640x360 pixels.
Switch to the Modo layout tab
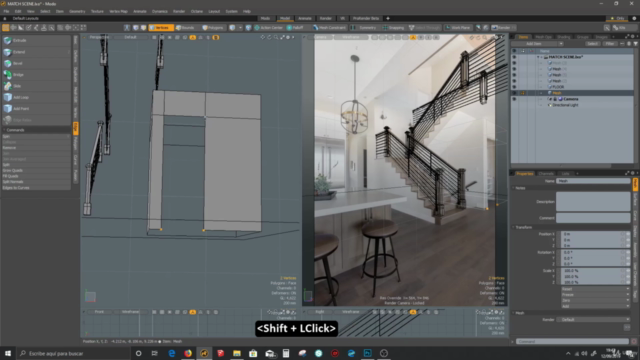point(265,18)
